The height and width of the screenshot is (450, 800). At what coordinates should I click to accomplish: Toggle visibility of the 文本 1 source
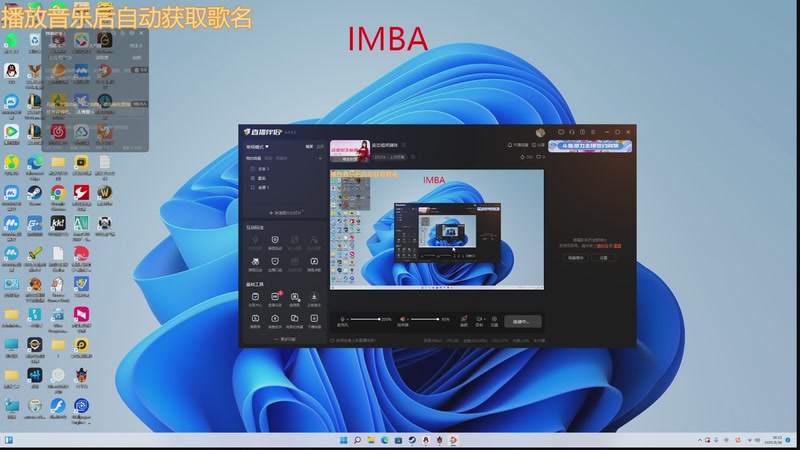click(x=253, y=168)
